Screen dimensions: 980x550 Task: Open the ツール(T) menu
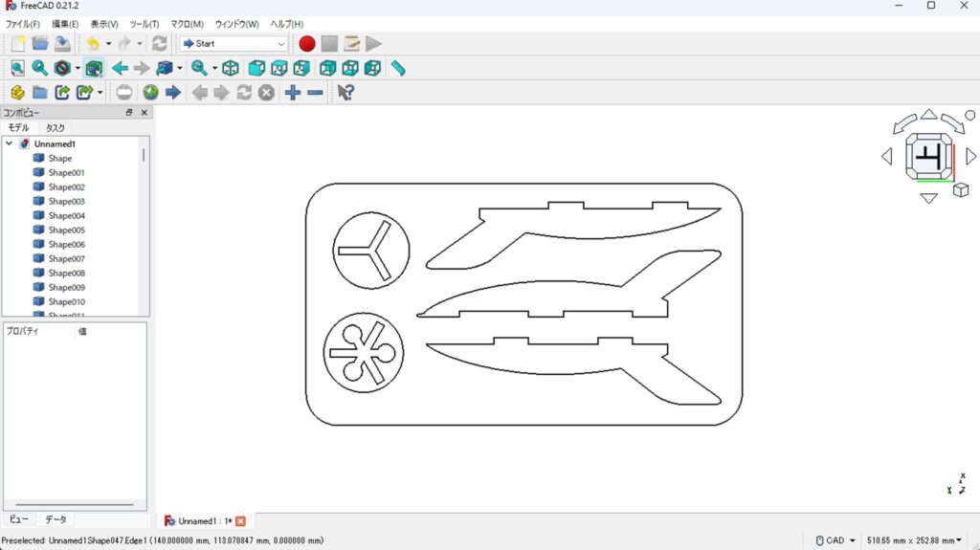click(145, 24)
